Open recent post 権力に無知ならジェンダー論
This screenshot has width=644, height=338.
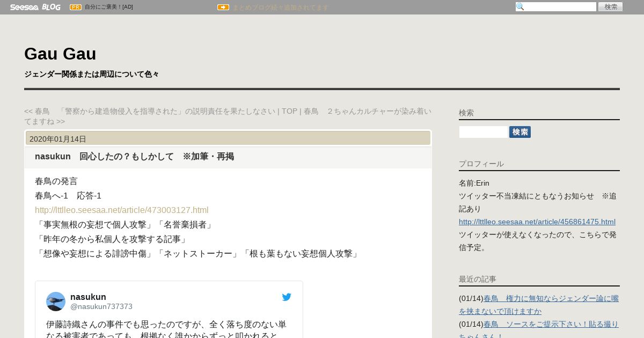click(x=539, y=305)
